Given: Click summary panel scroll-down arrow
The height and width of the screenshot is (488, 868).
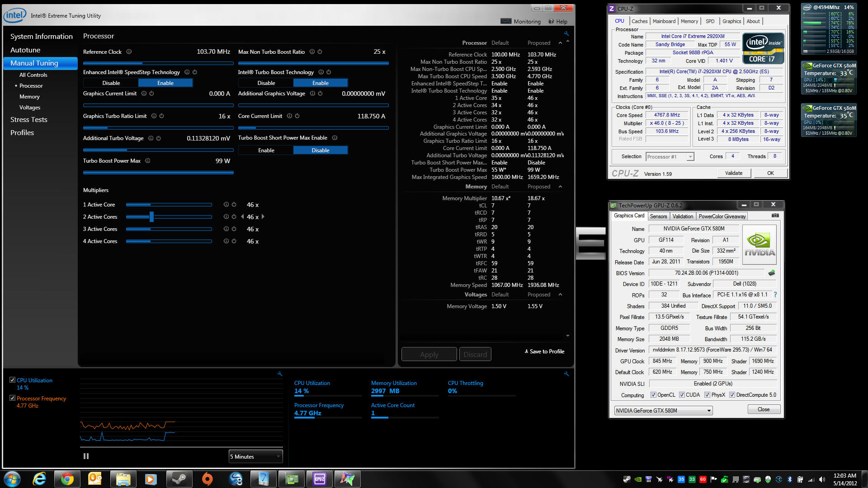Looking at the screenshot, I should tap(568, 336).
